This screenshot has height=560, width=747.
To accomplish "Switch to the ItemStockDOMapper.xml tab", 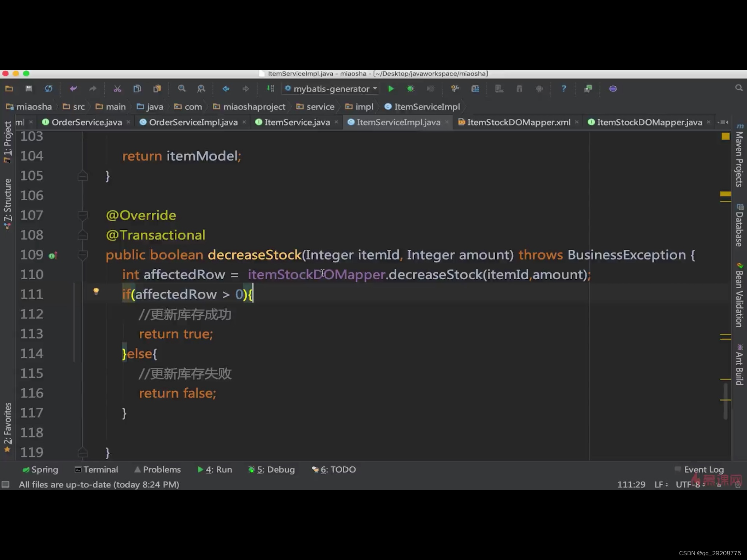I will click(518, 122).
